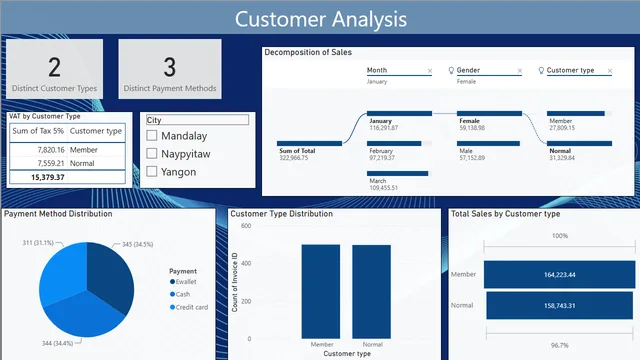Click the Decomposition of Sales title
640x360 pixels.
pyautogui.click(x=308, y=52)
